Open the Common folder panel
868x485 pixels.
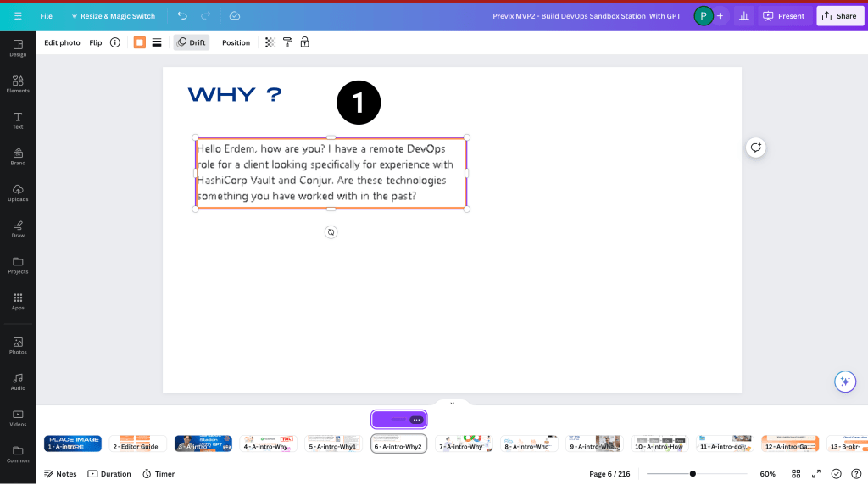tap(18, 454)
